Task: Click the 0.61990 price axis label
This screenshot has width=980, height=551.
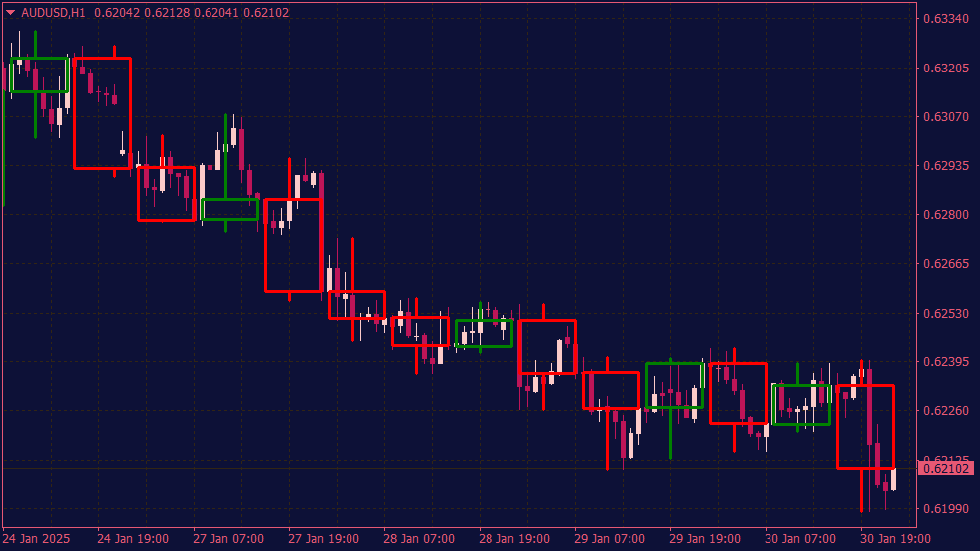Action: (x=946, y=508)
